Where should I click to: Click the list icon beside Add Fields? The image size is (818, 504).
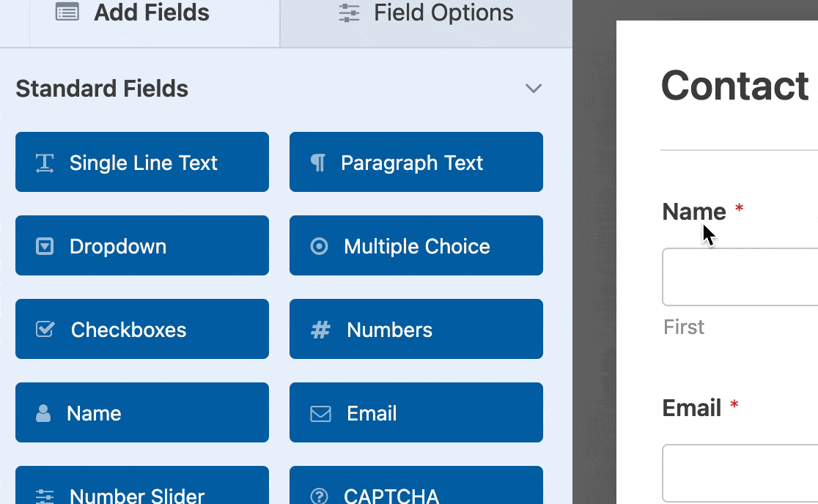67,12
